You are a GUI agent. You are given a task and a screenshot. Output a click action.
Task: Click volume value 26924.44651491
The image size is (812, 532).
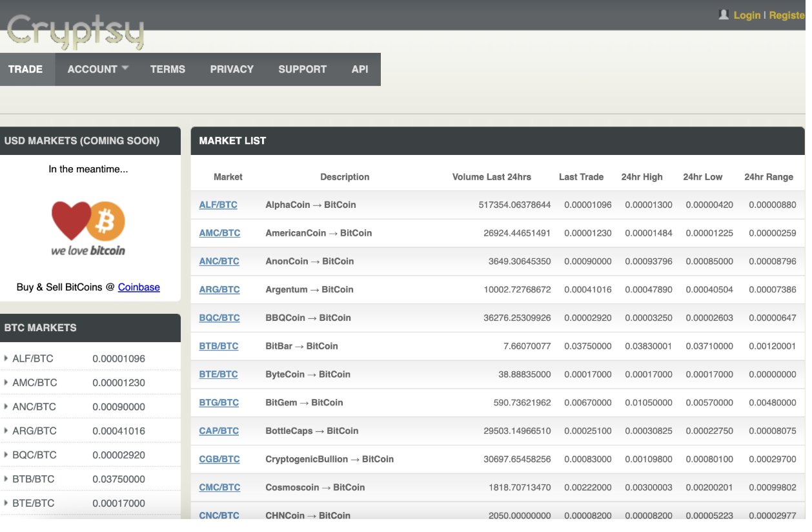[x=518, y=233]
